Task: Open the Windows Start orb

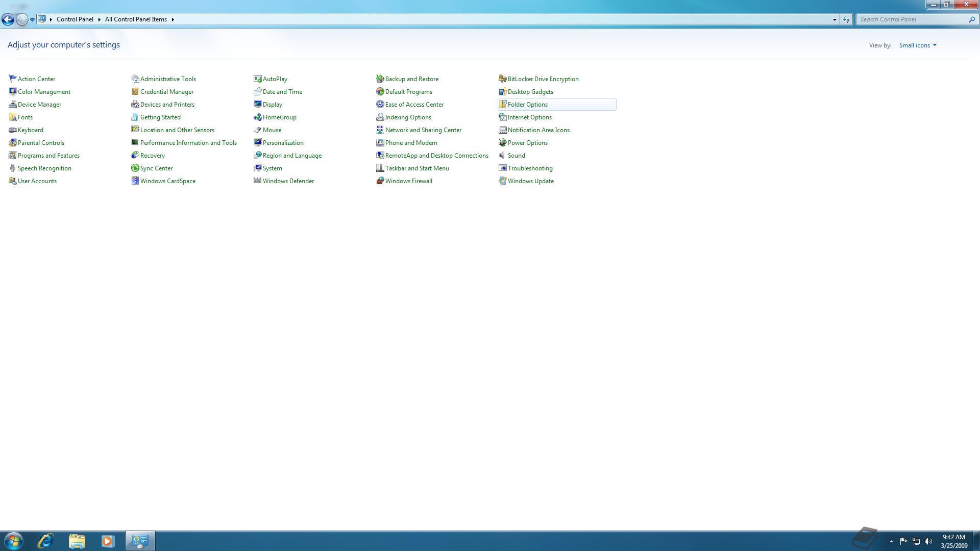Action: click(14, 541)
